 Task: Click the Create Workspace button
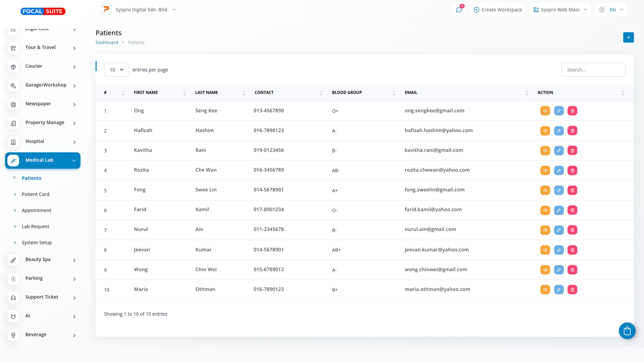tap(497, 10)
